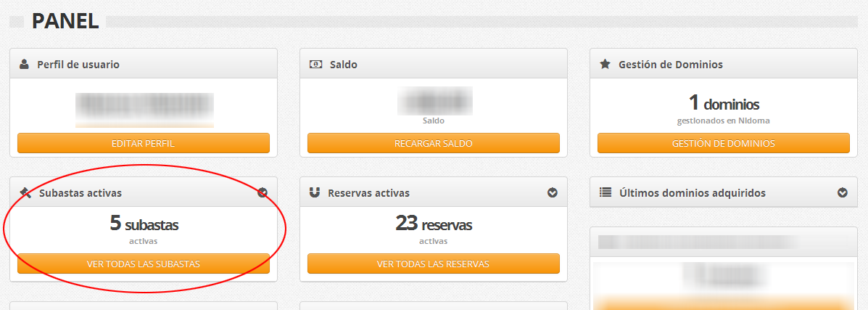Click the gavel icon beside Subastas activas

coord(25,192)
